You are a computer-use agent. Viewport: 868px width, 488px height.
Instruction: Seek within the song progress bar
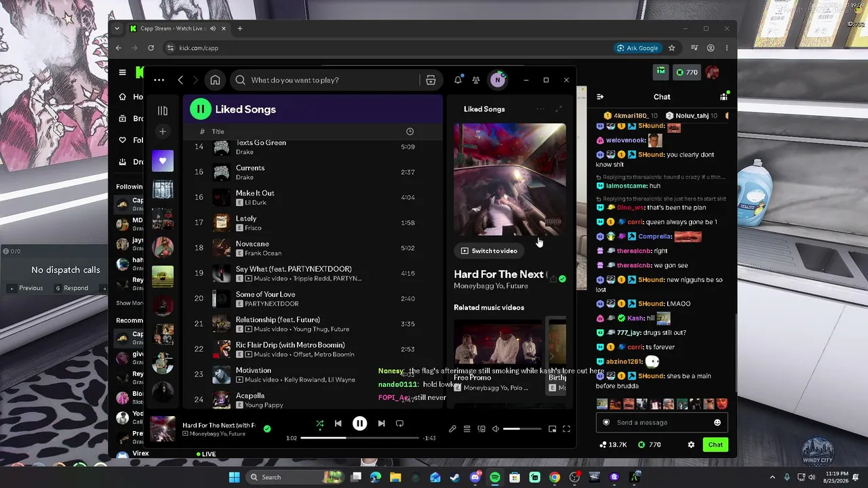tap(359, 438)
